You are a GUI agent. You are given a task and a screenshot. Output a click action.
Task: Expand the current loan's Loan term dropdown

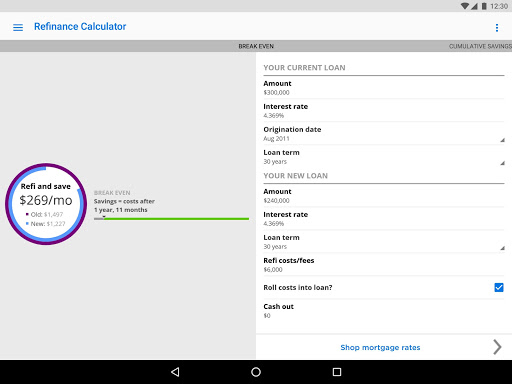[384, 157]
